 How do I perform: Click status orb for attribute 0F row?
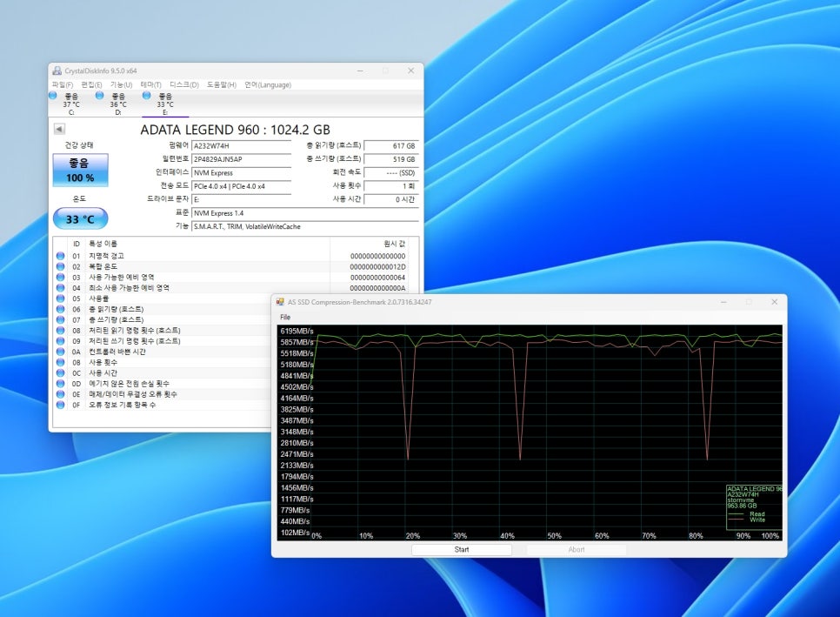(61, 405)
